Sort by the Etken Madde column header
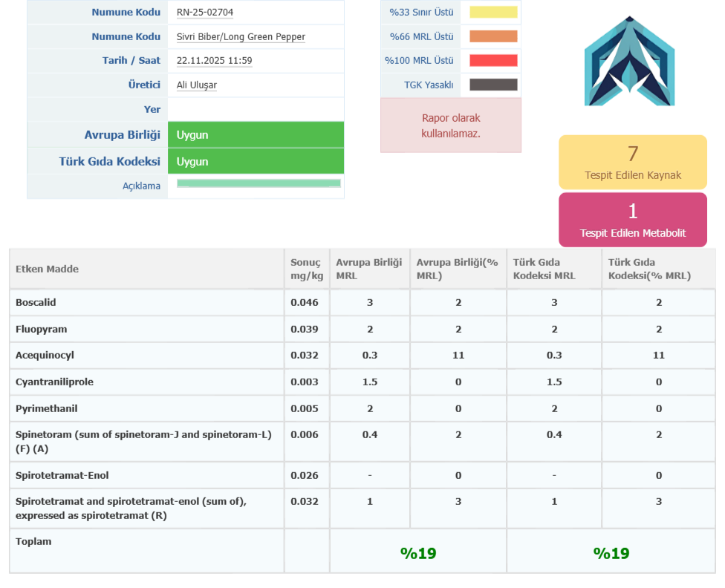 coord(47,269)
